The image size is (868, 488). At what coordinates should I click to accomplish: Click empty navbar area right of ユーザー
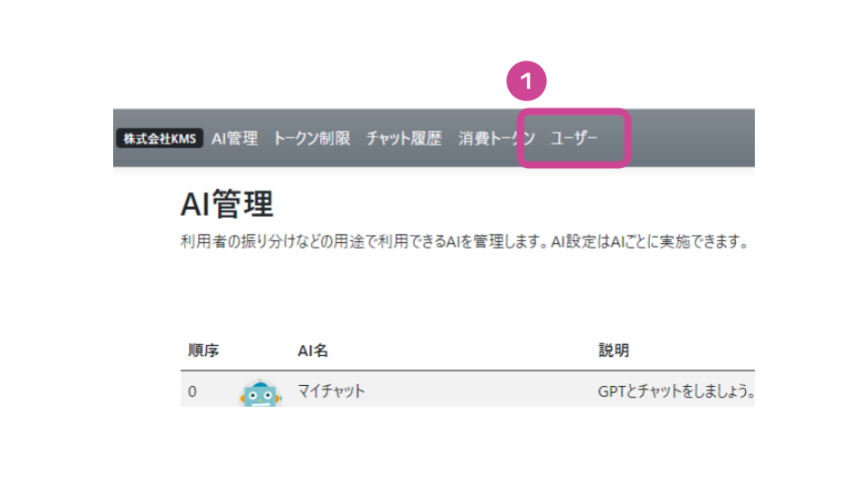point(692,138)
